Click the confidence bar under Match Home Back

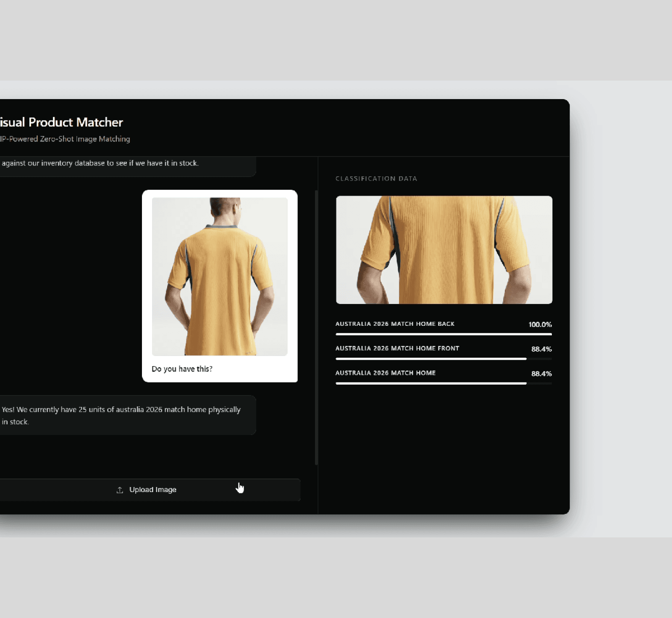click(x=444, y=334)
